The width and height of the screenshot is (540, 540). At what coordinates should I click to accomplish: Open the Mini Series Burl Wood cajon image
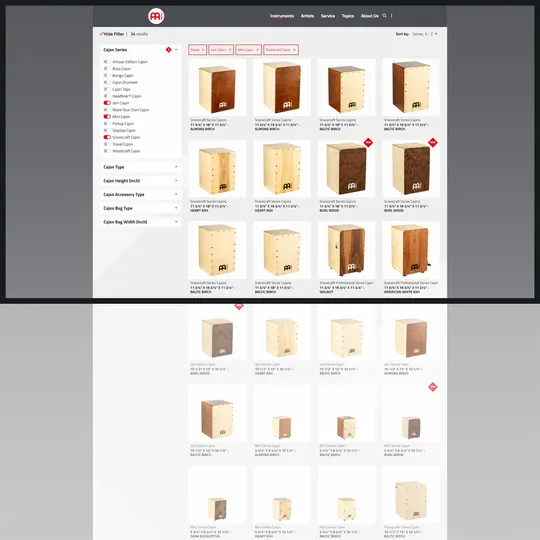(411, 413)
